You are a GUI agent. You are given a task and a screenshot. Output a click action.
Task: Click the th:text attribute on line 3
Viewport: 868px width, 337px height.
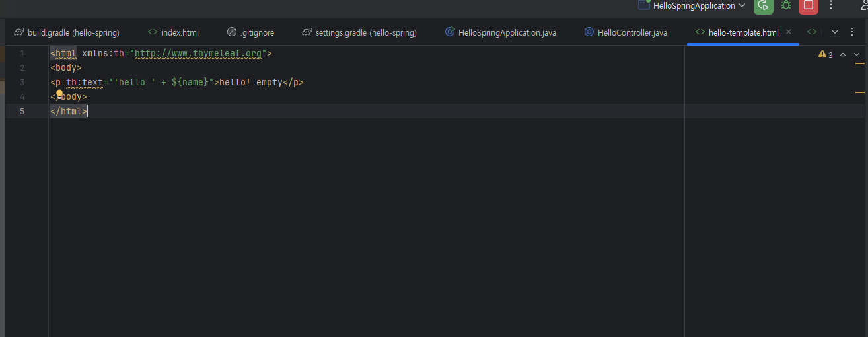click(x=85, y=83)
